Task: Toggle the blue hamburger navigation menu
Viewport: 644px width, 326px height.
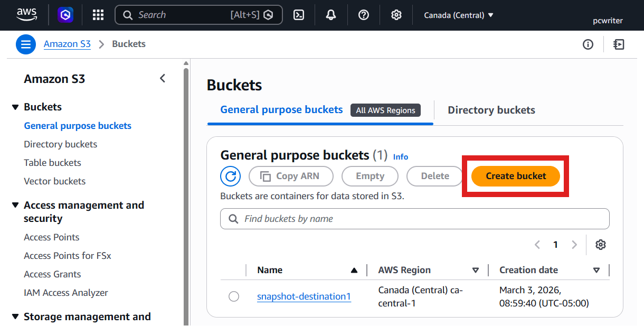Action: coord(26,44)
